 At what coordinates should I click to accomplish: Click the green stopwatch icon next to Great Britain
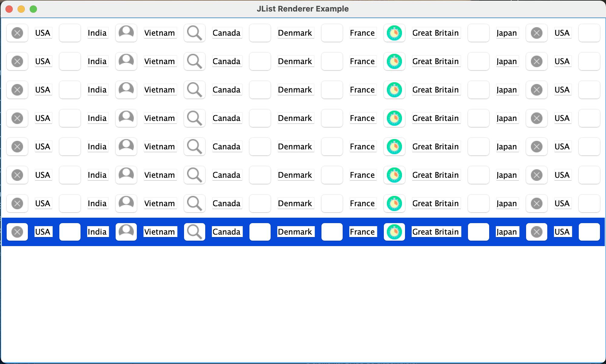pyautogui.click(x=394, y=33)
